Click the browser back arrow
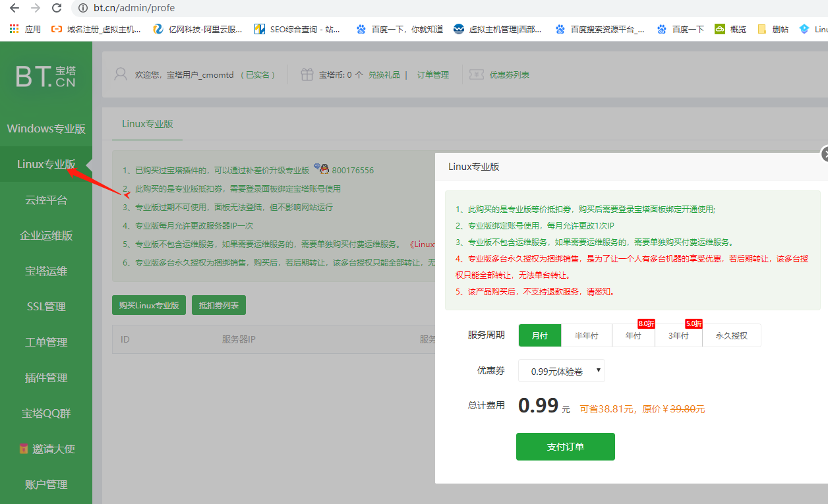This screenshot has height=504, width=828. [13, 8]
